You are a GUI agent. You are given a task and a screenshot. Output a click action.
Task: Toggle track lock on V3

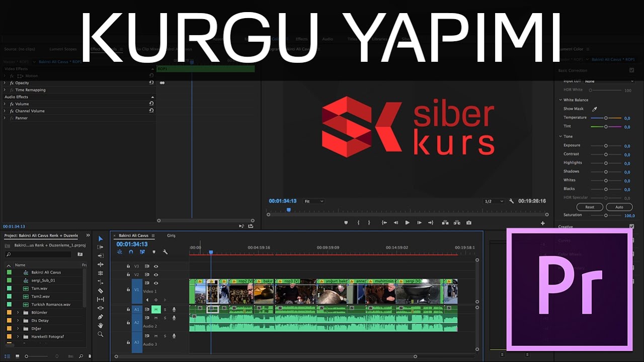click(x=128, y=266)
